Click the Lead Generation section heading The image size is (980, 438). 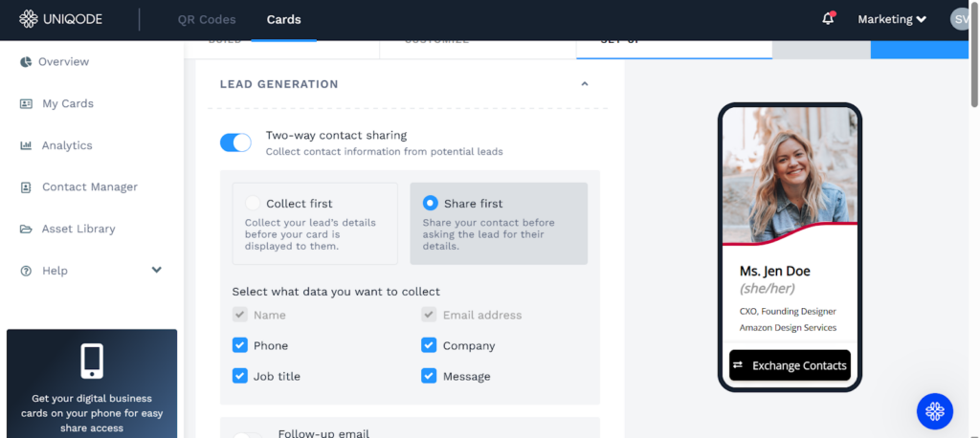click(278, 84)
